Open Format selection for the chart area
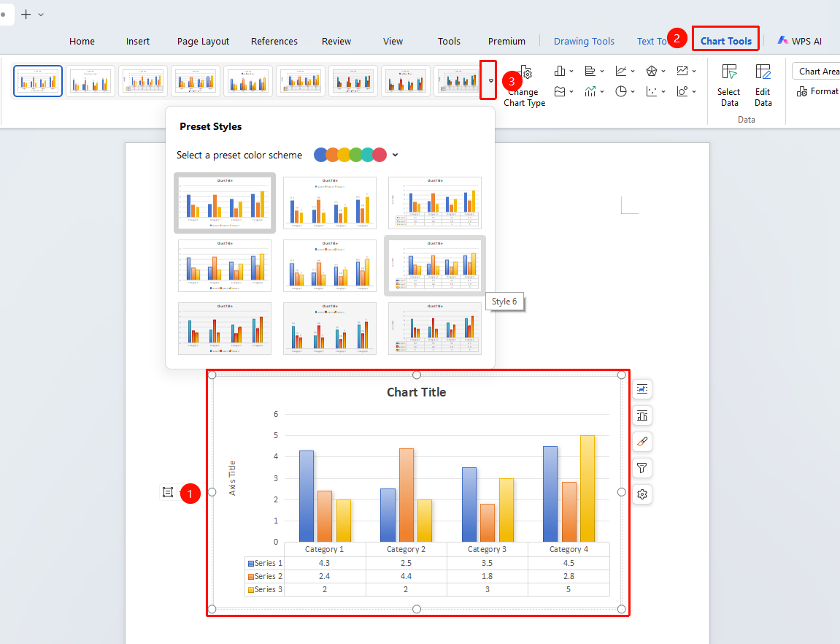The height and width of the screenshot is (644, 840). click(x=817, y=91)
